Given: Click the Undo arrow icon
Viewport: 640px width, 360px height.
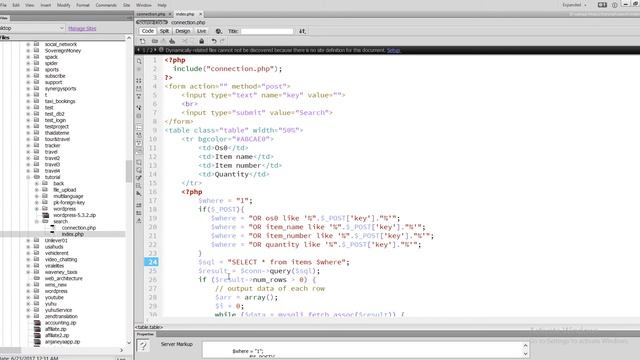Looking at the screenshot, I should click(213, 41).
